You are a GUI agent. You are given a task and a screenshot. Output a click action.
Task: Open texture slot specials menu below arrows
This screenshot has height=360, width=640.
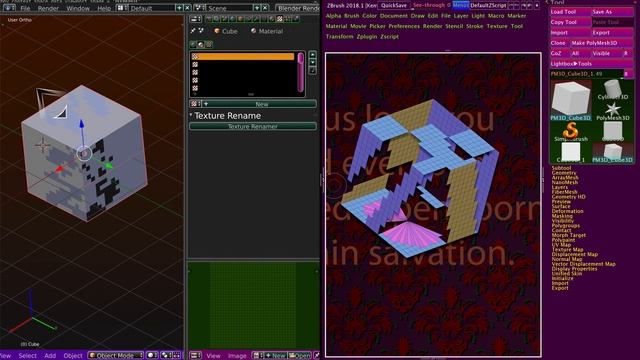[313, 71]
